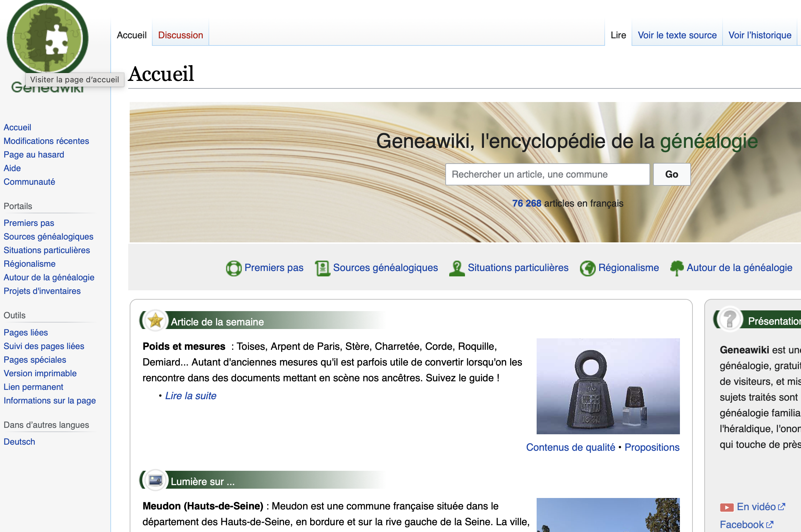
Task: Open Autour de la généalogie in sidebar
Action: [x=49, y=277]
